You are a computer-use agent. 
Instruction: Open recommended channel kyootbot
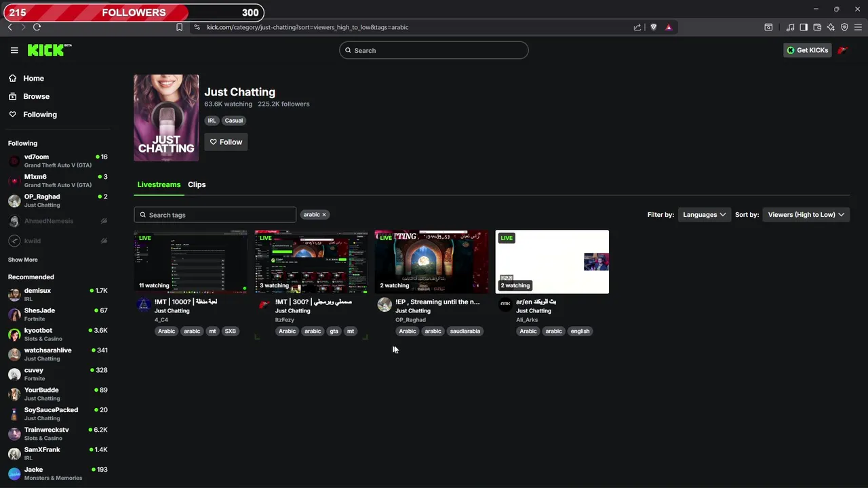click(x=58, y=334)
